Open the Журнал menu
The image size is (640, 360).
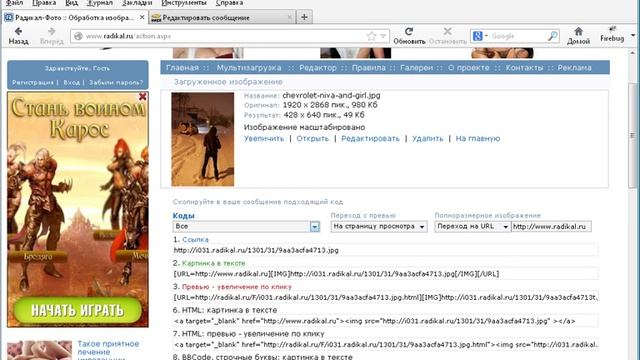pos(100,3)
